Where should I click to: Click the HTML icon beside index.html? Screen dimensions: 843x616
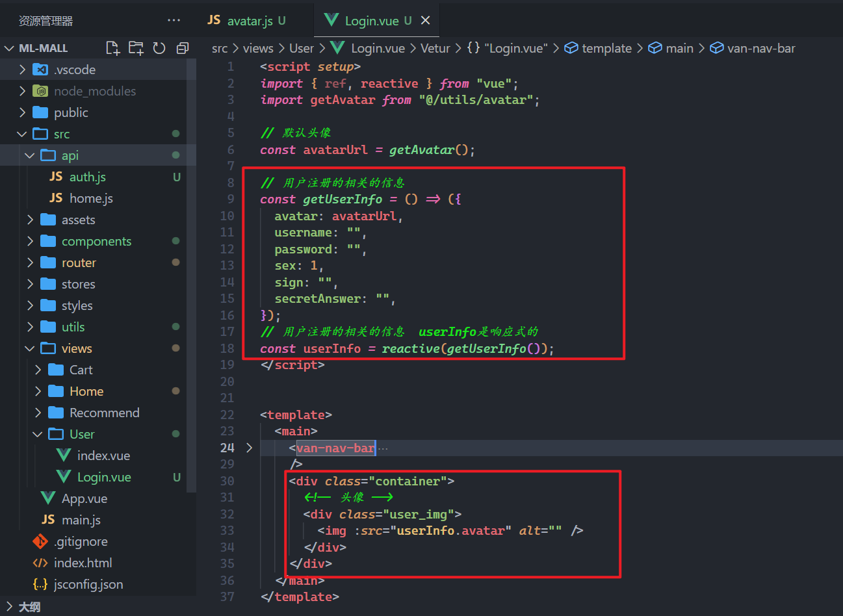pos(40,563)
